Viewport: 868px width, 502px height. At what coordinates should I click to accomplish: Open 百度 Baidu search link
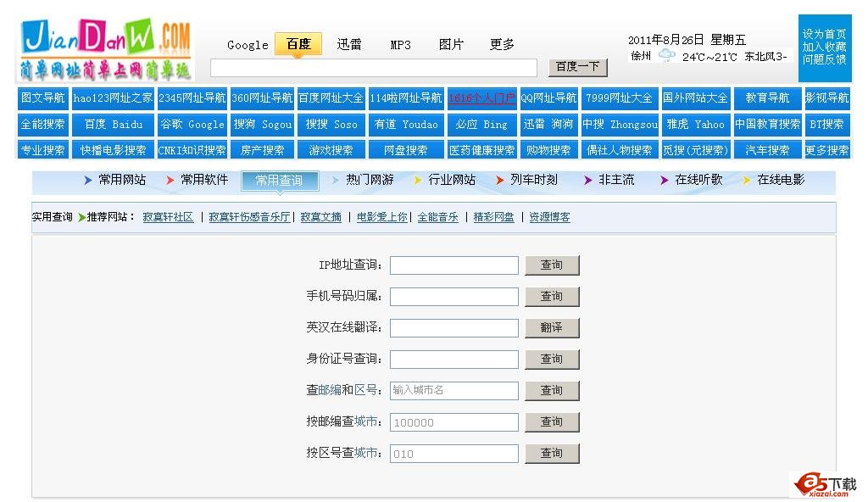(113, 125)
